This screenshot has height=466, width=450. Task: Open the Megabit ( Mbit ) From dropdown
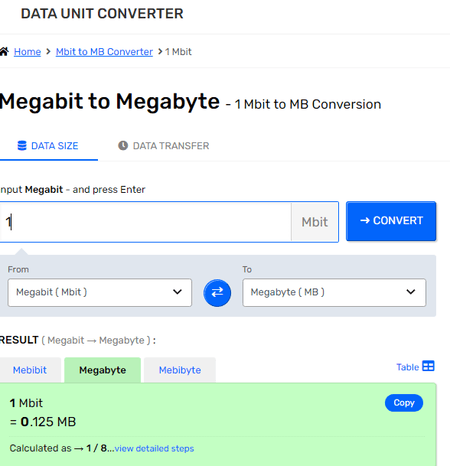(x=100, y=292)
